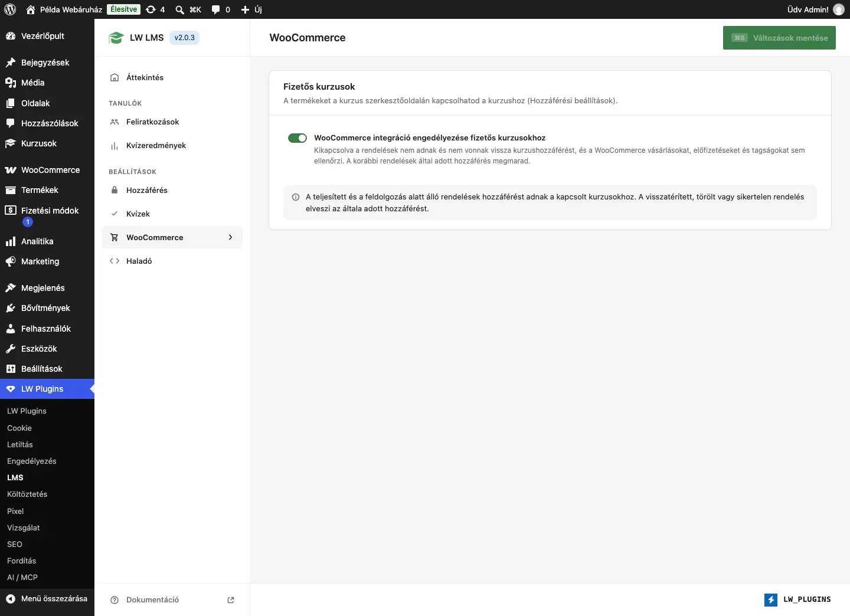Open AI / MCP submenu link
Viewport: 850px width, 616px height.
click(x=22, y=578)
